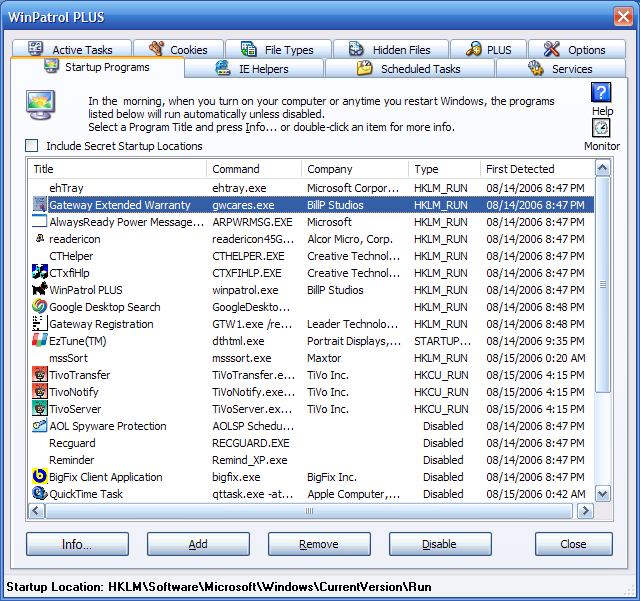Sort list by Title column header
This screenshot has height=601, width=640.
point(117,169)
